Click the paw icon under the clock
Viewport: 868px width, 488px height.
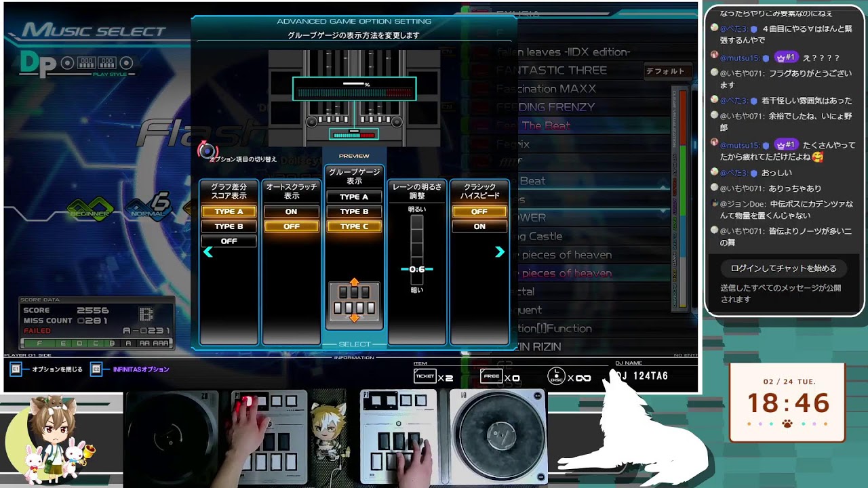click(x=787, y=424)
